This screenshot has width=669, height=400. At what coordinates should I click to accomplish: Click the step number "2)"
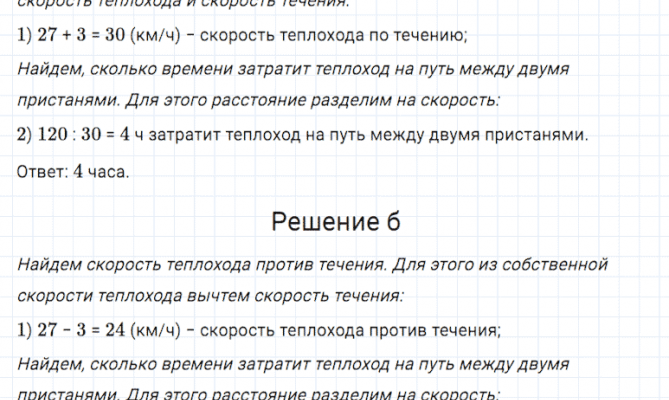coord(25,135)
